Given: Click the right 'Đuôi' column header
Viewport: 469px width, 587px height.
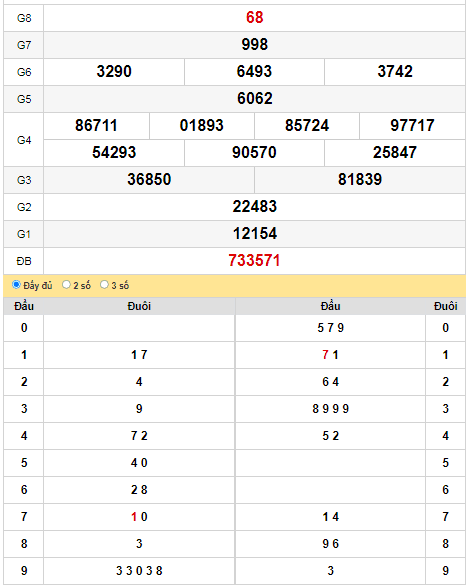Looking at the screenshot, I should point(445,306).
